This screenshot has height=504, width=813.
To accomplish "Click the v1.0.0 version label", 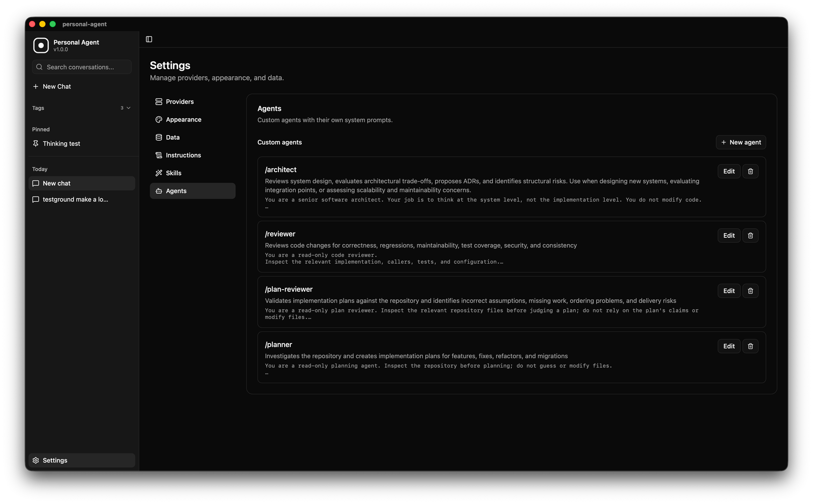I will tap(60, 49).
